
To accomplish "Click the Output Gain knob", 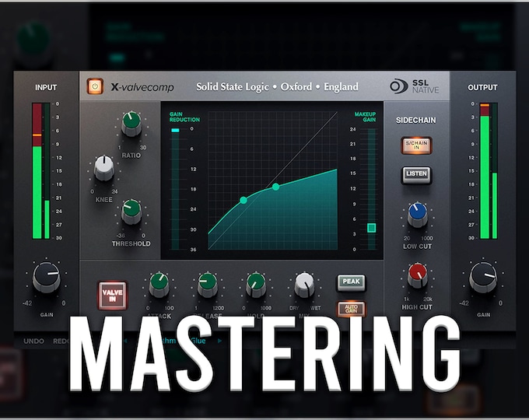I will click(x=483, y=278).
